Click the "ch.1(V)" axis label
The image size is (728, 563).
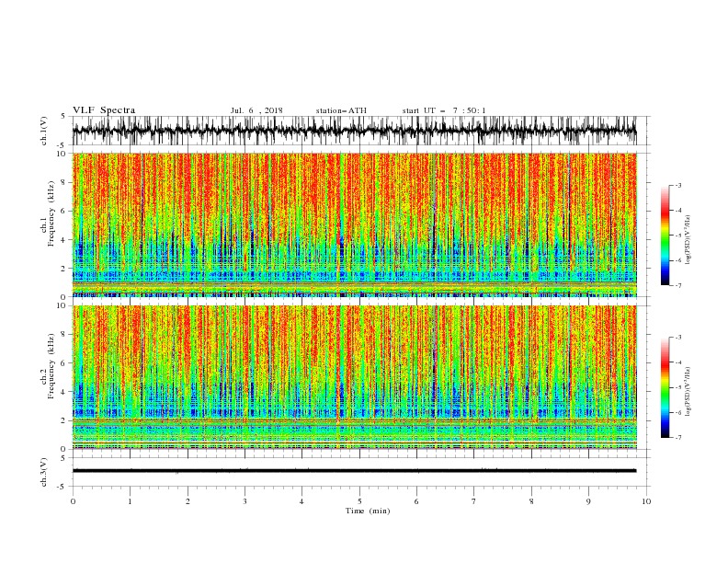[44, 131]
